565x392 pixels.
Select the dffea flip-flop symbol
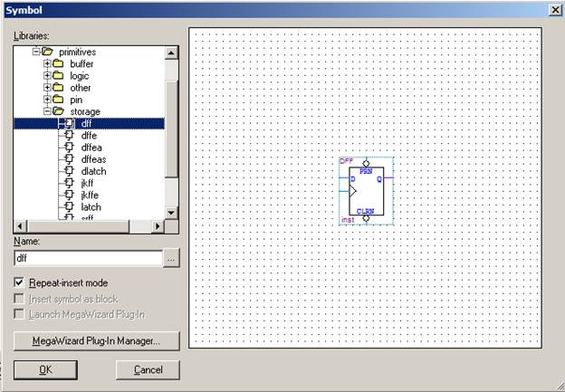coord(91,147)
